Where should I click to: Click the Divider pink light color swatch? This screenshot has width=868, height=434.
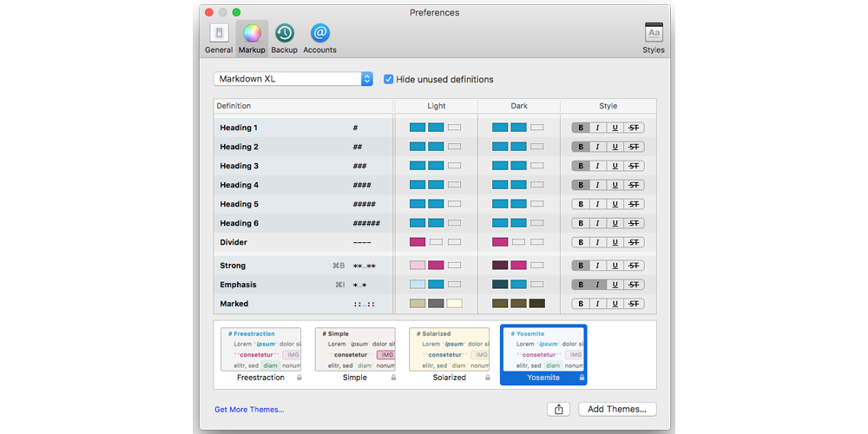pos(418,242)
